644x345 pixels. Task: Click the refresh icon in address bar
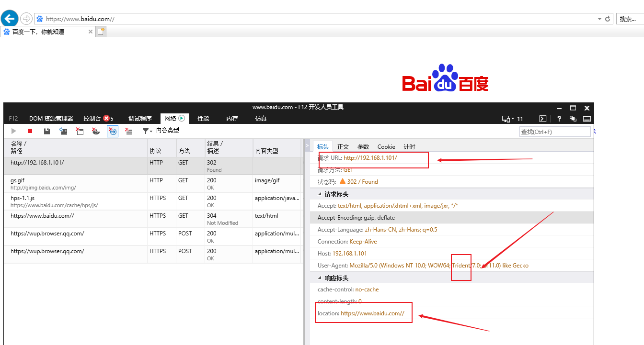608,19
